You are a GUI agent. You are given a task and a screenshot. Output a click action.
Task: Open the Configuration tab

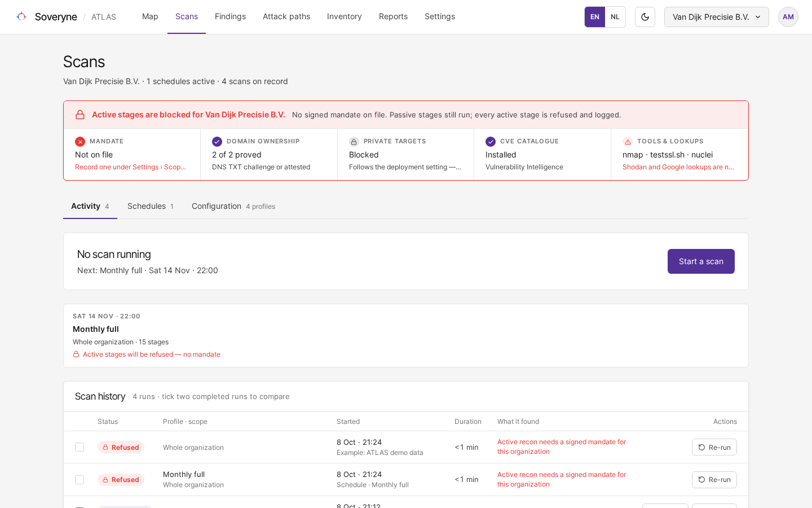(233, 206)
